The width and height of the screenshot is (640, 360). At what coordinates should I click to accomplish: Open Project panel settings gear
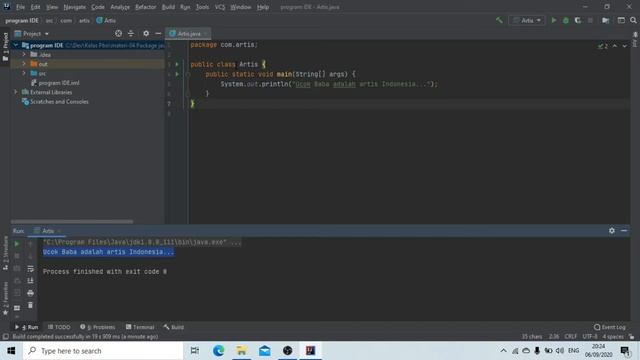[146, 33]
